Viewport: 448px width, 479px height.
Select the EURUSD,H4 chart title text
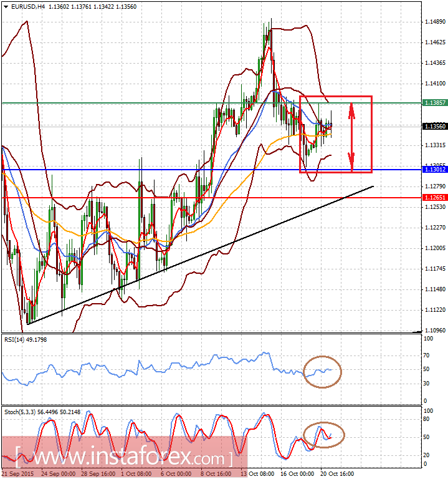point(28,7)
